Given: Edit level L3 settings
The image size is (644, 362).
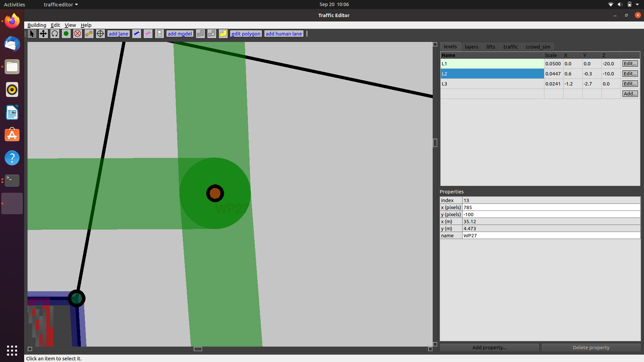Looking at the screenshot, I should coord(630,83).
